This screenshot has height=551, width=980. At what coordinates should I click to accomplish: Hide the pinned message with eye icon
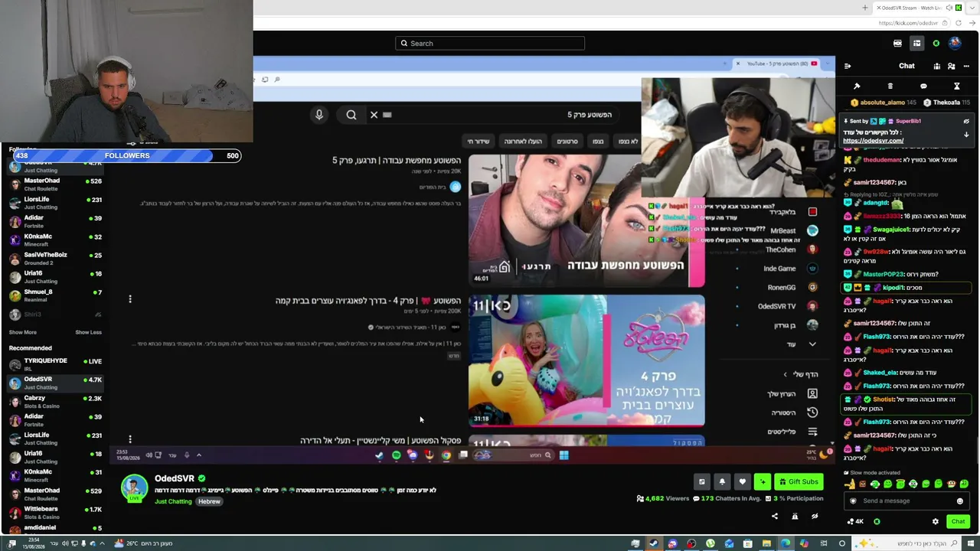[x=966, y=121]
